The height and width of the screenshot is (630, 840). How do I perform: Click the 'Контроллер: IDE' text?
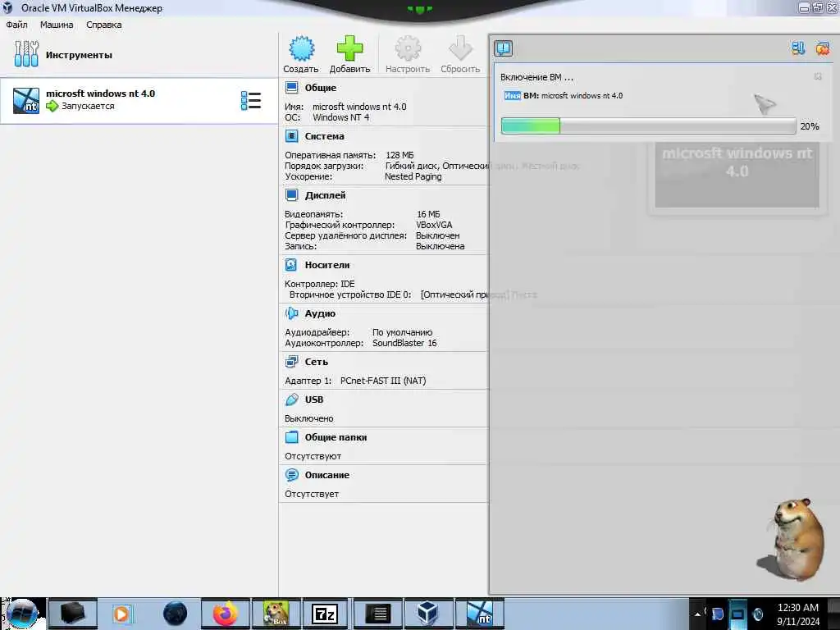click(320, 283)
